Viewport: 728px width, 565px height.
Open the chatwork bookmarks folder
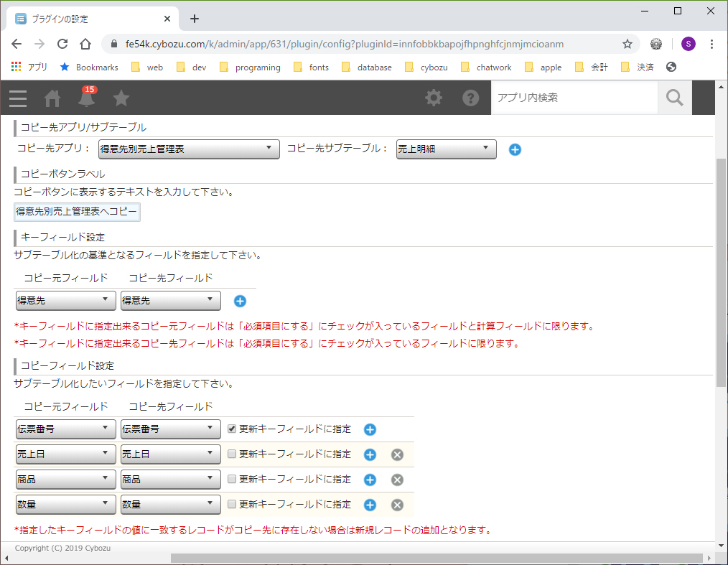(486, 67)
